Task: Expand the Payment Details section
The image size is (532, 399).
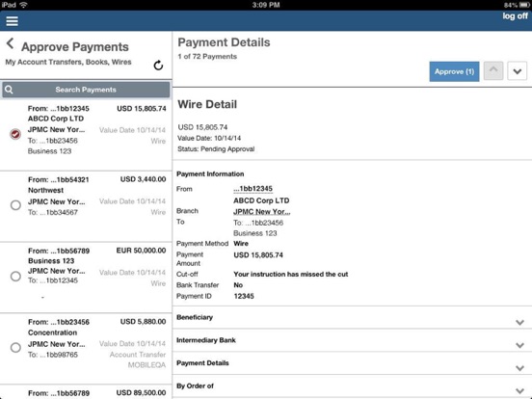Action: pyautogui.click(x=352, y=363)
